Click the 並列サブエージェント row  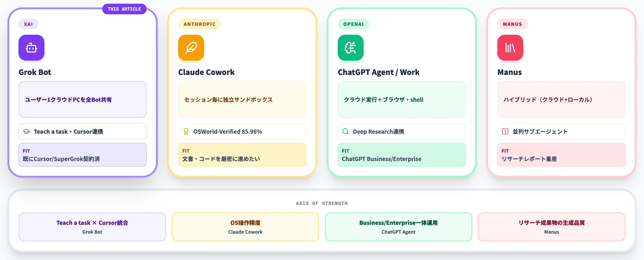coord(561,131)
